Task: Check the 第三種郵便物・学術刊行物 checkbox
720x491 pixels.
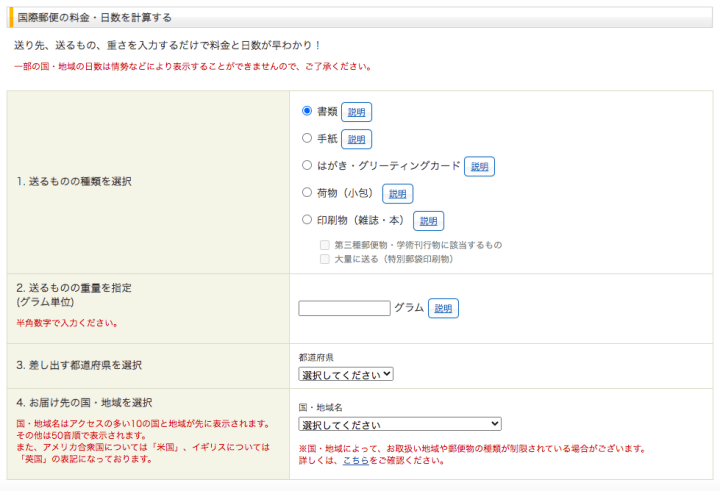Action: tap(324, 244)
